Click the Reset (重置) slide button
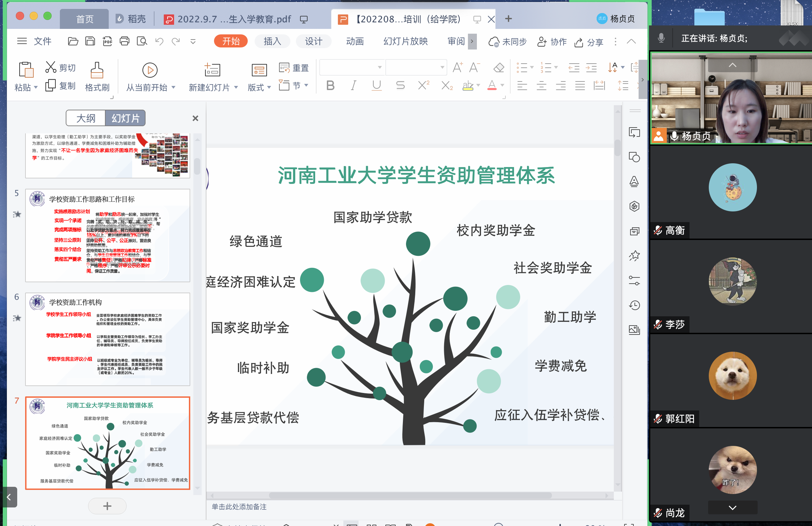This screenshot has width=812, height=526. 294,68
